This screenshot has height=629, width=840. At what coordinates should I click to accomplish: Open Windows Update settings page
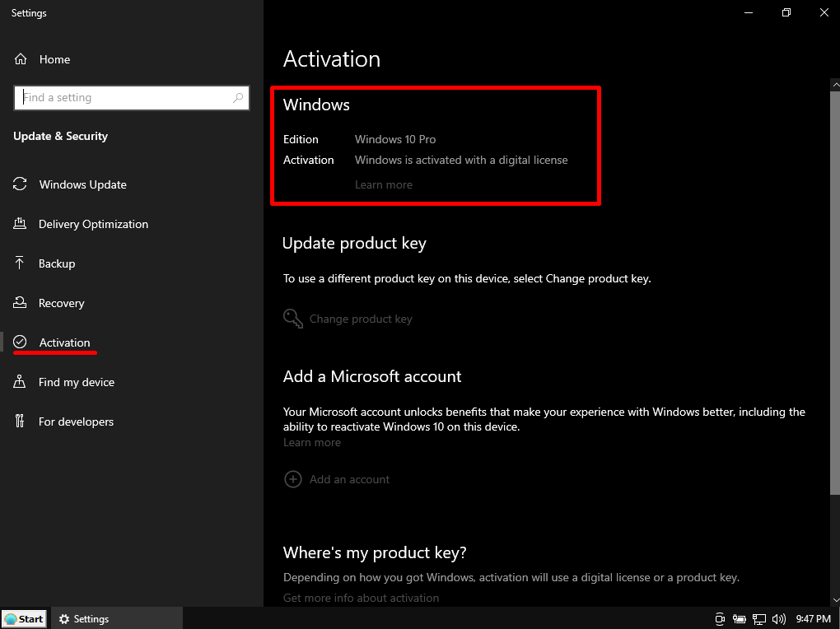pyautogui.click(x=83, y=184)
